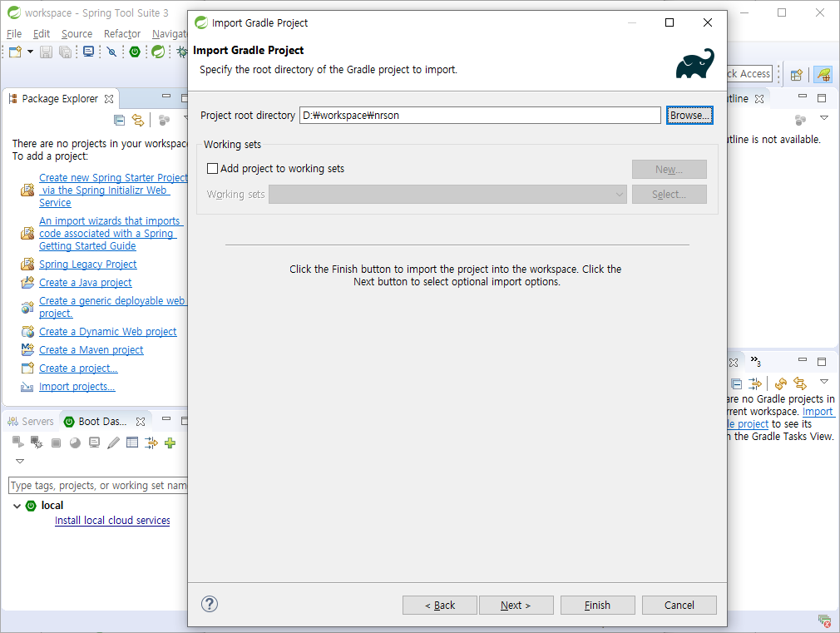Image resolution: width=840 pixels, height=633 pixels.
Task: Collapse the local node in Boot Dashboard
Action: tap(17, 506)
